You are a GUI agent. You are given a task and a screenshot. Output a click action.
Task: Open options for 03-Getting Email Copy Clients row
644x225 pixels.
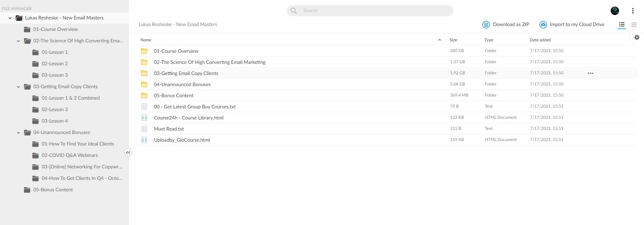click(x=590, y=73)
